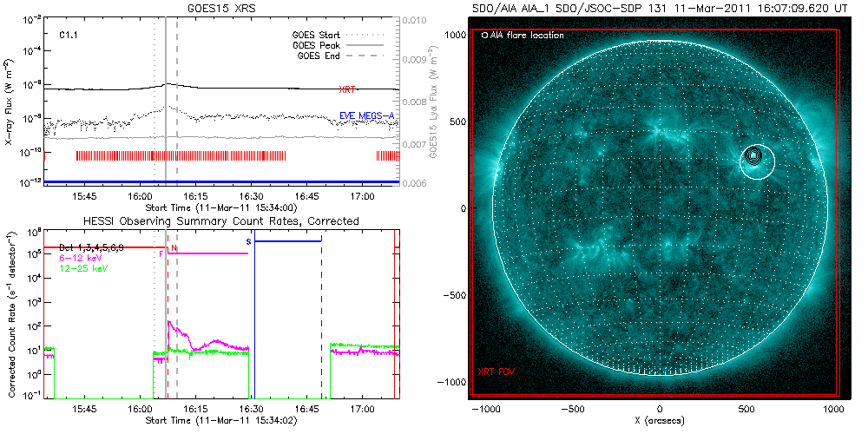Click the SDO/AIA 131 image title text
The width and height of the screenshot is (868, 434).
point(660,7)
